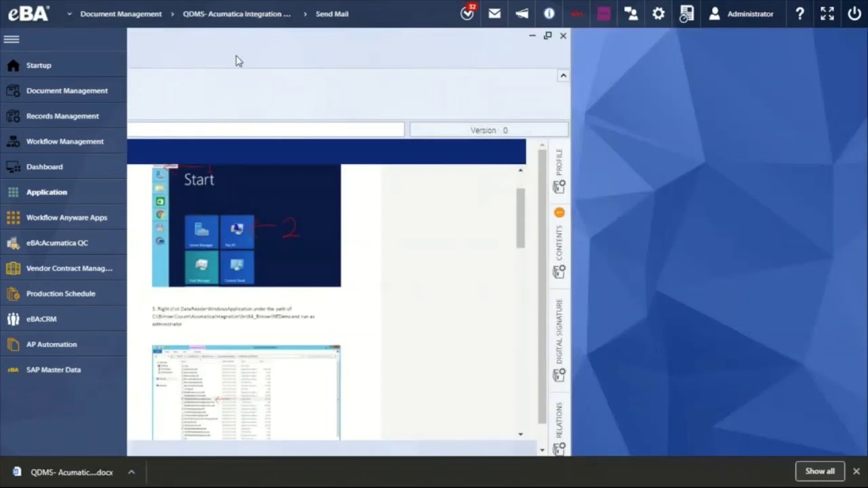The image size is (868, 488).
Task: Close the document window
Action: [563, 36]
